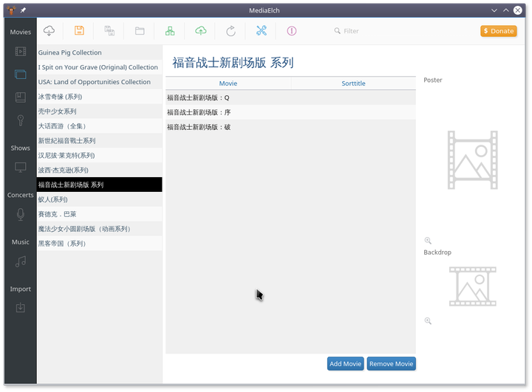Click the Poster placeholder image
Viewport: 532px width, 392px height.
(x=472, y=160)
